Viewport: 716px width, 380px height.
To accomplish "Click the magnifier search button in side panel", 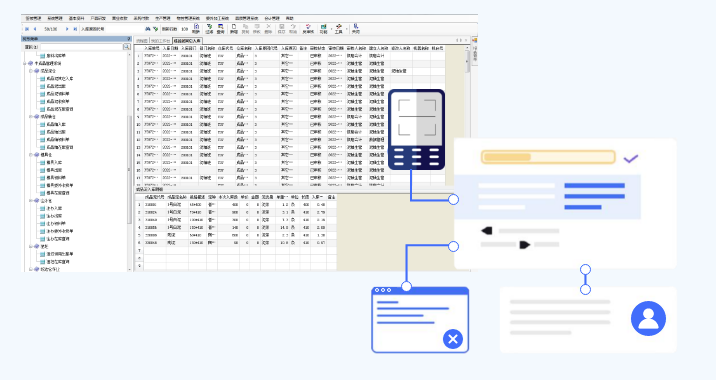I will tap(126, 47).
